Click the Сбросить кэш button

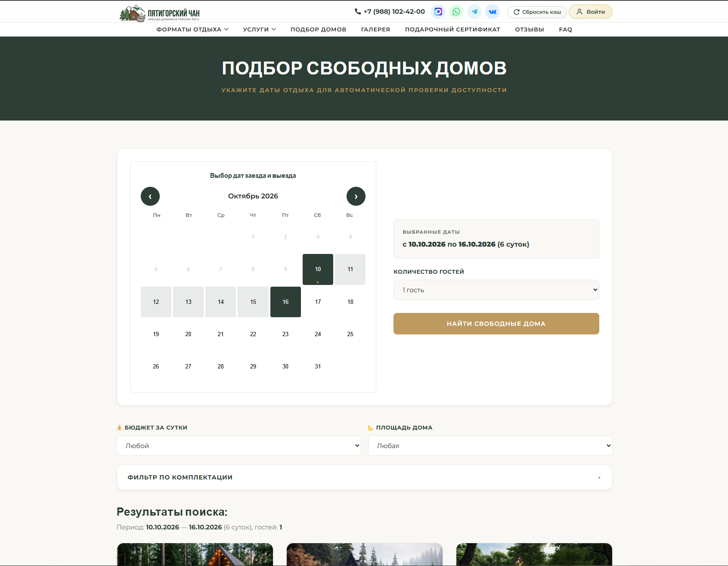(x=537, y=12)
